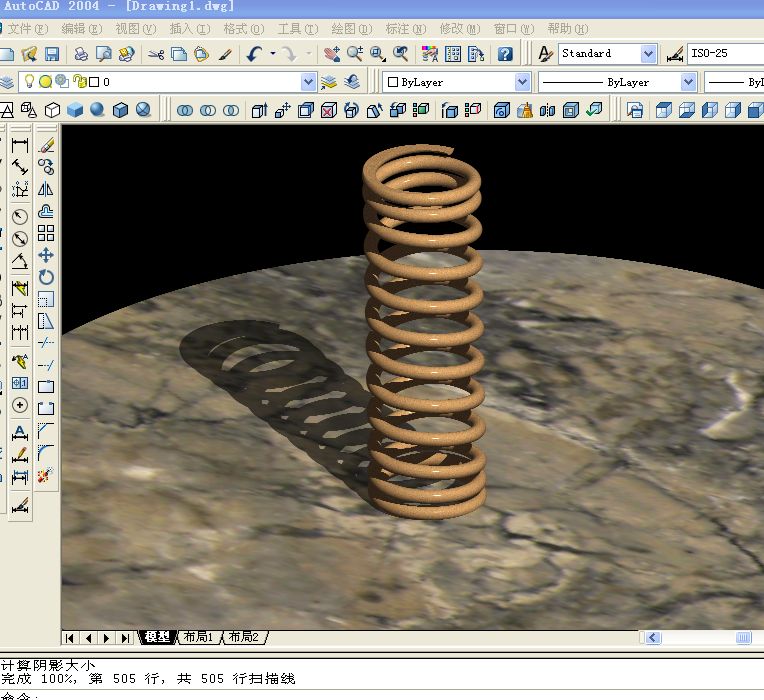764x700 pixels.
Task: Open the Help question mark icon
Action: pyautogui.click(x=505, y=54)
